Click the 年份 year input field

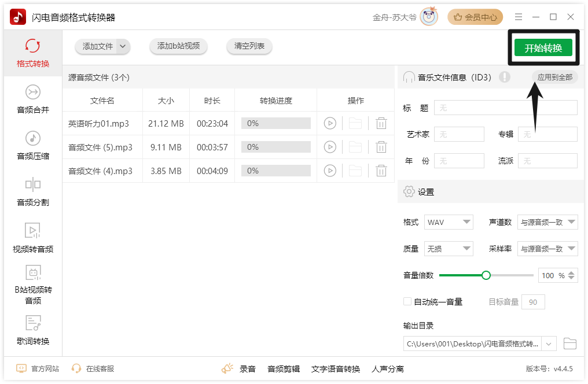click(459, 161)
